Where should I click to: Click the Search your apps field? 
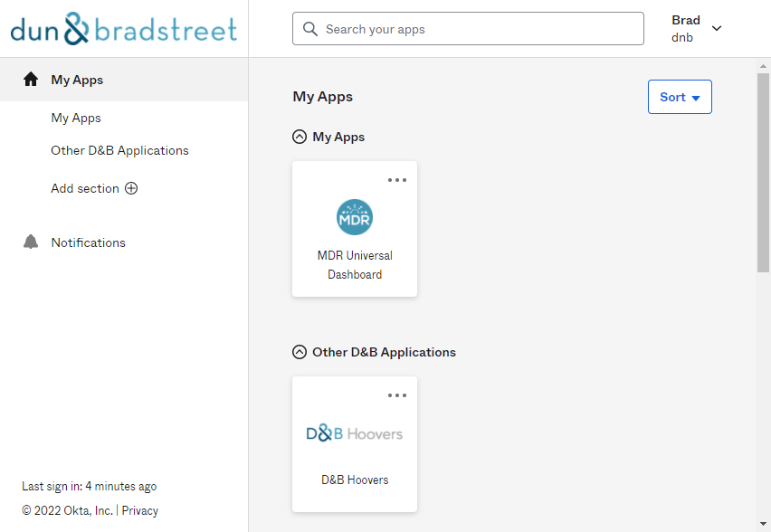point(468,29)
